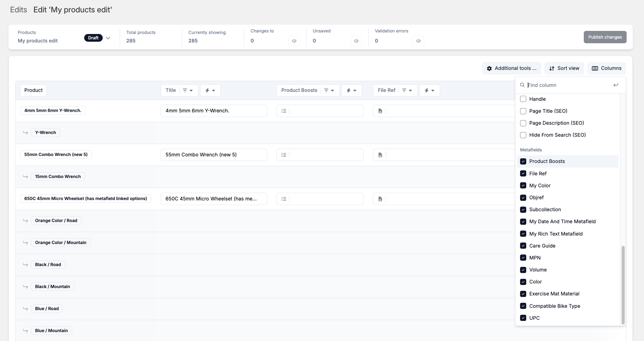Click the filter icon in Title column header
This screenshot has height=341, width=644.
click(x=187, y=90)
